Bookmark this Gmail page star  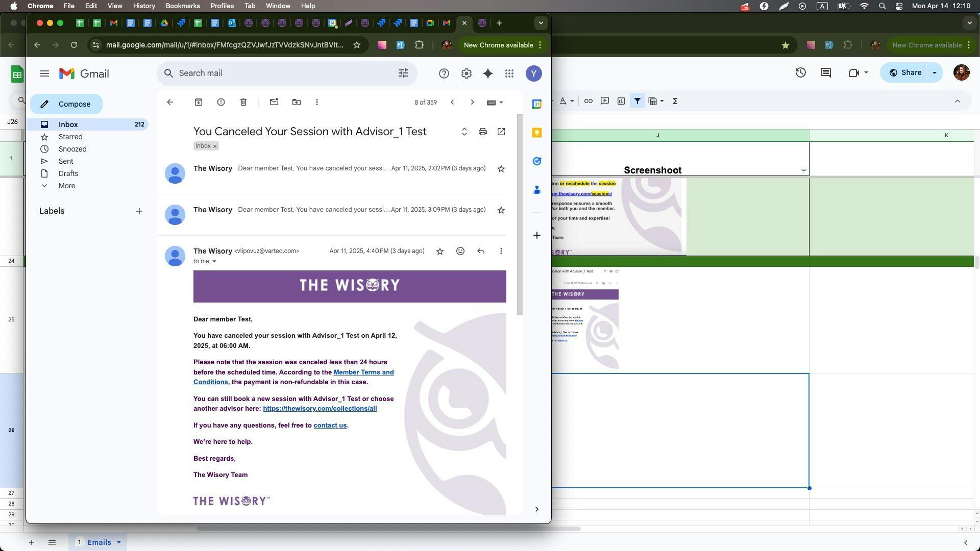[357, 45]
